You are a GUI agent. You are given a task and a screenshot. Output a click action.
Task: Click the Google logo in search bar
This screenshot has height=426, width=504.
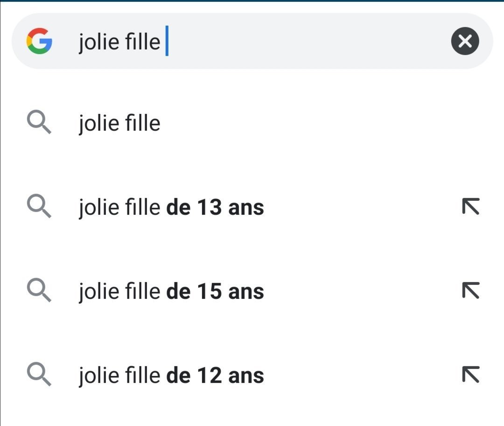click(39, 41)
